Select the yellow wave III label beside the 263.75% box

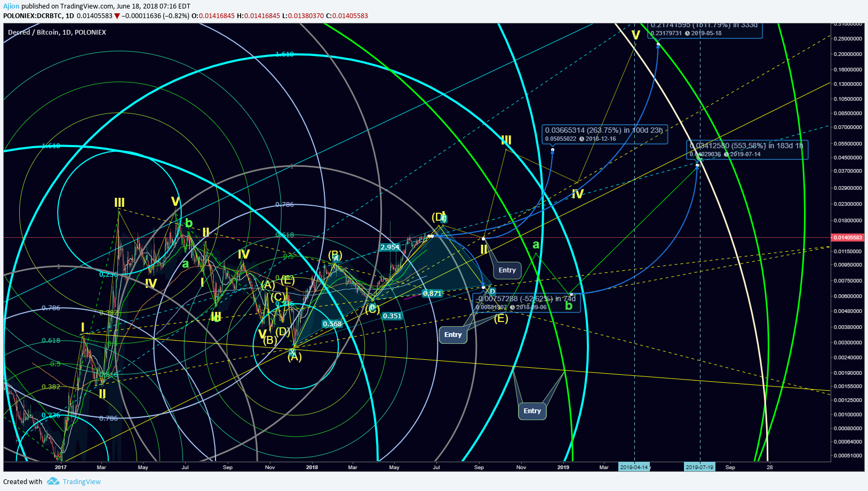506,140
